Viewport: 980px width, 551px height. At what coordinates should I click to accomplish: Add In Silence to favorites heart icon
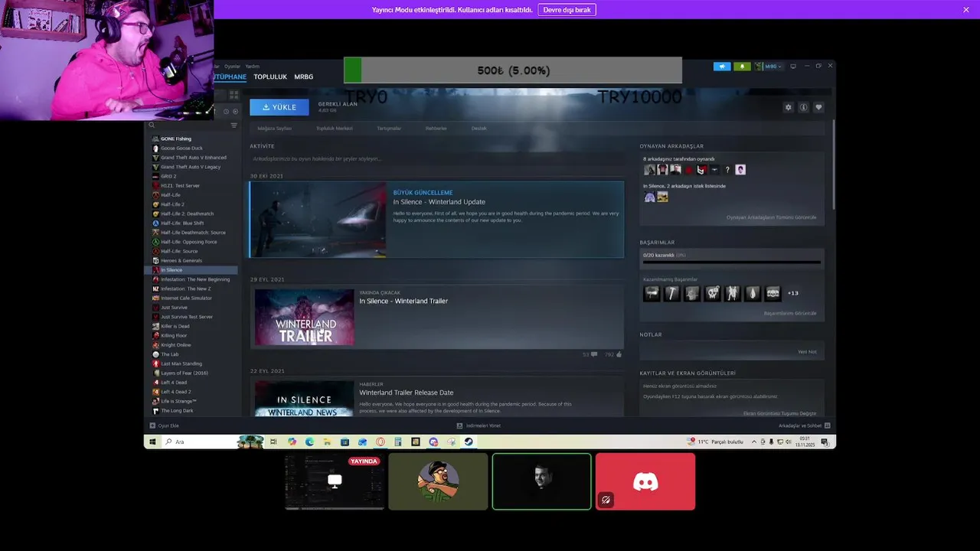coord(818,107)
